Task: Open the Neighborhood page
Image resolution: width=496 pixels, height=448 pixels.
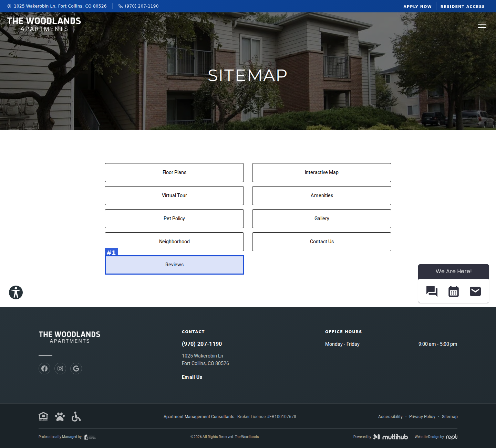Action: click(x=174, y=242)
